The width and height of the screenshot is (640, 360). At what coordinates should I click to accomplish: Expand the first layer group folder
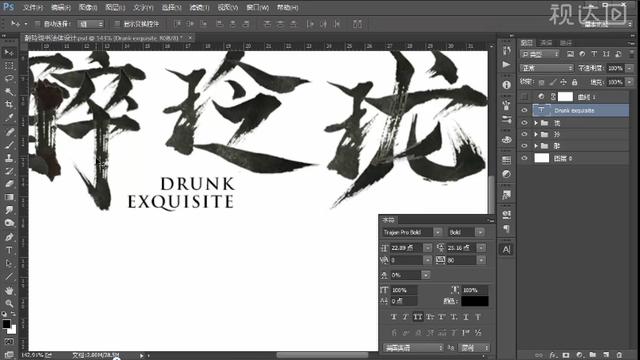536,123
